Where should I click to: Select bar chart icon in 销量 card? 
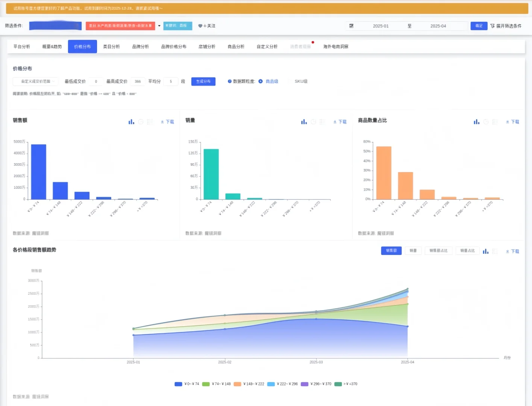click(x=304, y=122)
